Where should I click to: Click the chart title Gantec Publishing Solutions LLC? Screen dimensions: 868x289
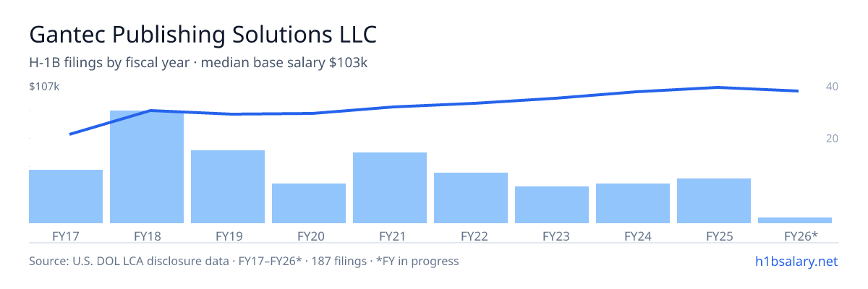tap(203, 35)
